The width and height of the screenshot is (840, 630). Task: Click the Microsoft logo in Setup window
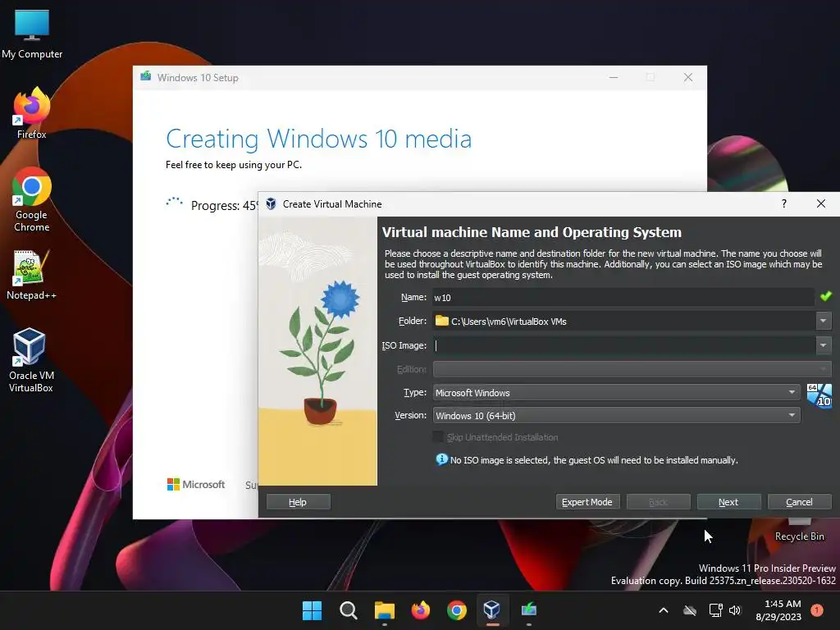[196, 484]
